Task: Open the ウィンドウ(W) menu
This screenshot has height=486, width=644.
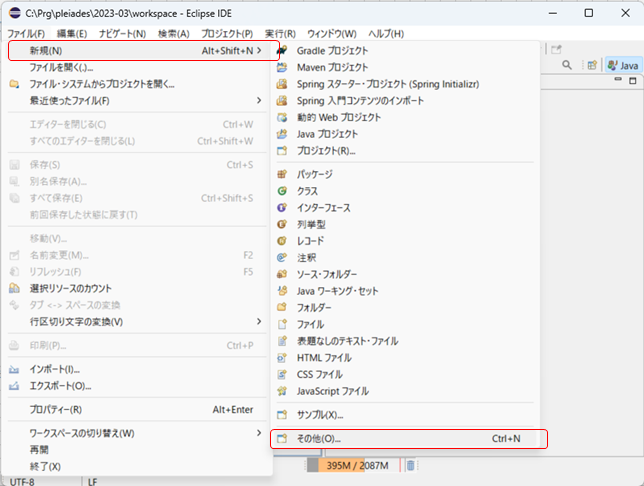Action: coord(332,34)
